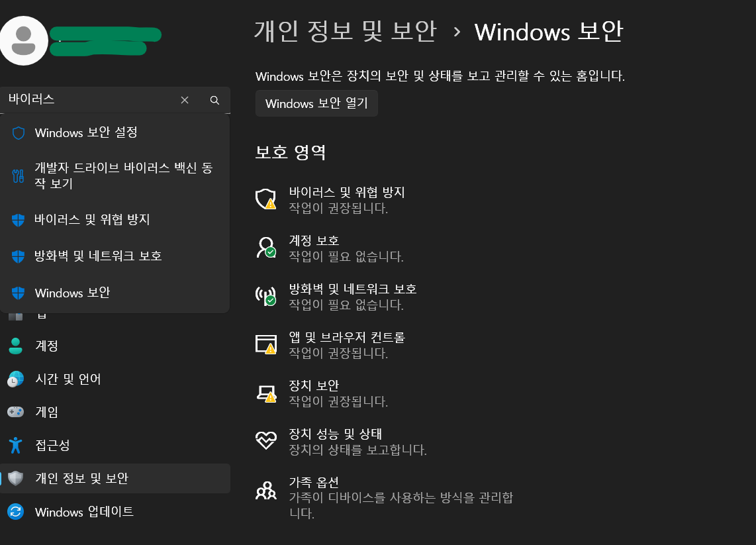The image size is (756, 545).
Task: Click shield icon beside Windows 보안 설정
Action: (x=19, y=133)
